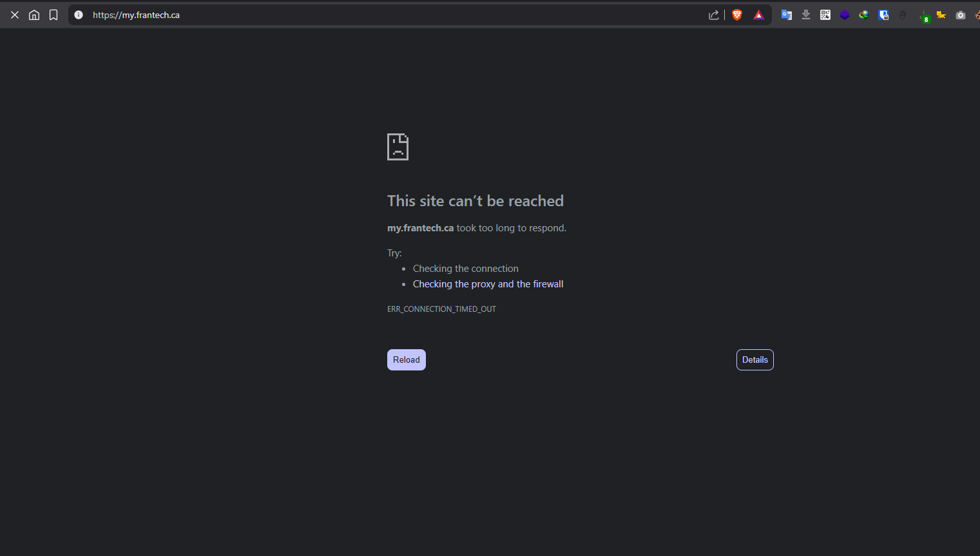This screenshot has height=556, width=980.
Task: Open the camera screenshot extension
Action: coord(961,15)
